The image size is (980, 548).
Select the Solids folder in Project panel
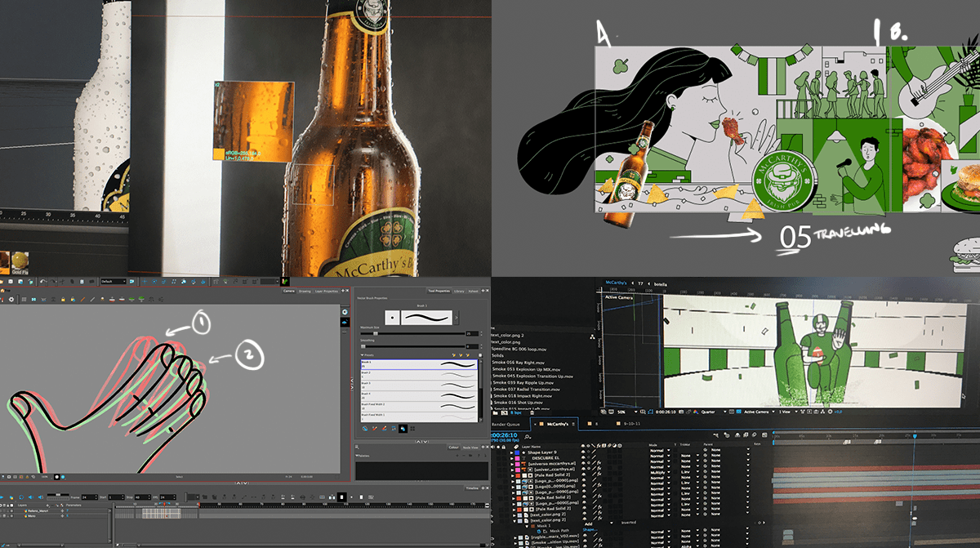tap(498, 354)
